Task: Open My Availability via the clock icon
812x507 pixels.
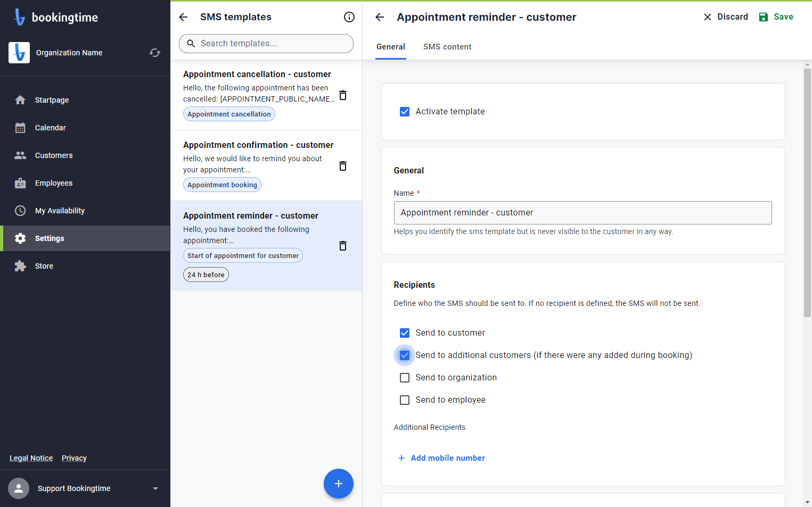Action: pos(20,211)
